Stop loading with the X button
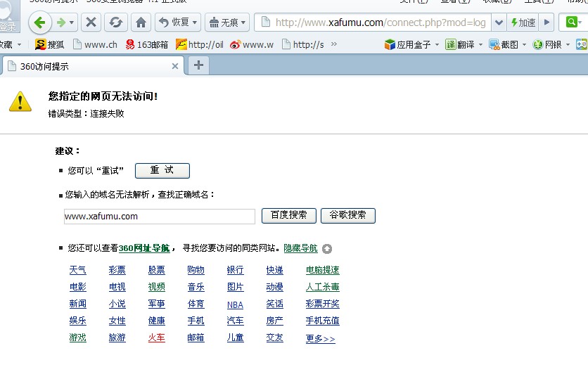588x379 pixels. click(91, 23)
